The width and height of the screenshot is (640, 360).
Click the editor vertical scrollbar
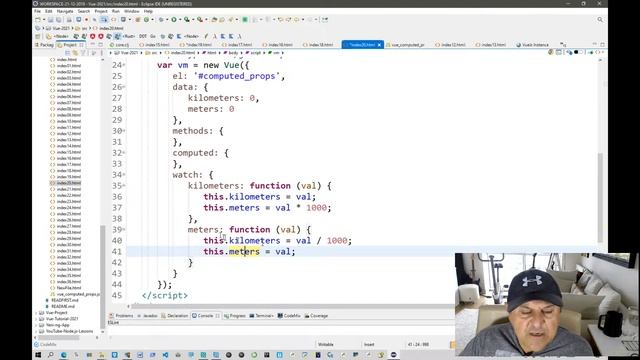tap(600, 198)
